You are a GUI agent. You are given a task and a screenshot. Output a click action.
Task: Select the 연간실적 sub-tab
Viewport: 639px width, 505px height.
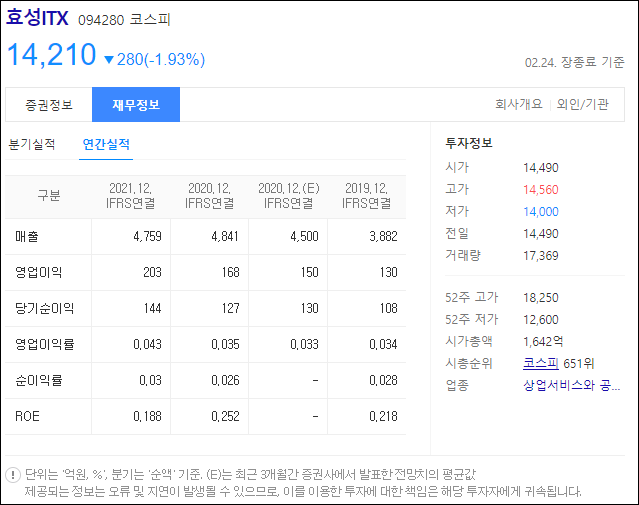pos(106,144)
